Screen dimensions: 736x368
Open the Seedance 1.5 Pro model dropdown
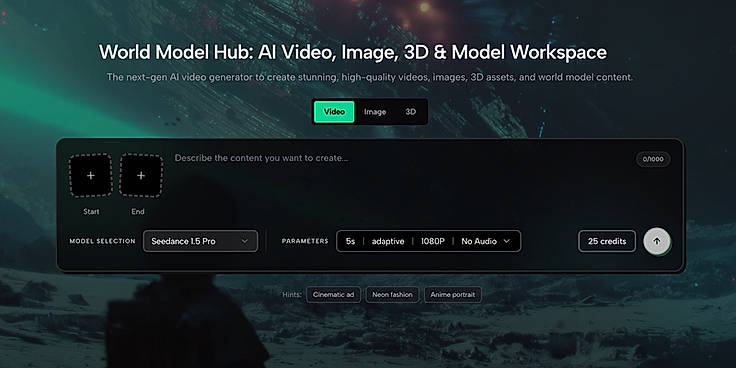pyautogui.click(x=200, y=241)
